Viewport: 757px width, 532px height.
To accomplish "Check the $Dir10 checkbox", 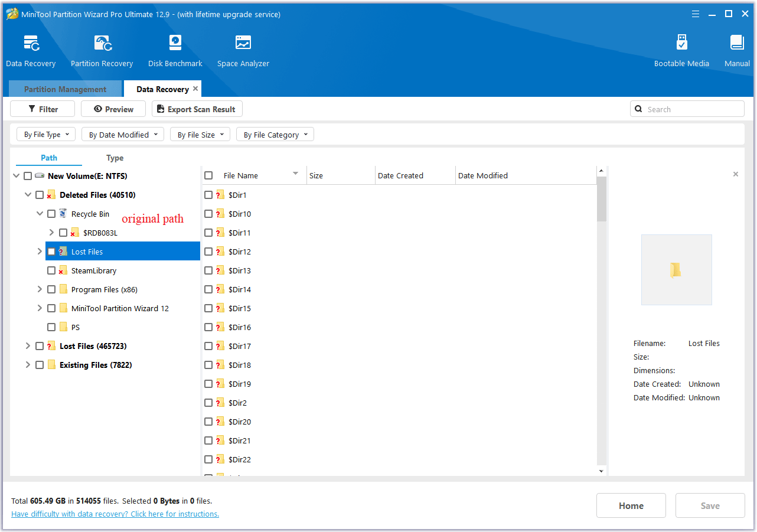I will (x=208, y=214).
